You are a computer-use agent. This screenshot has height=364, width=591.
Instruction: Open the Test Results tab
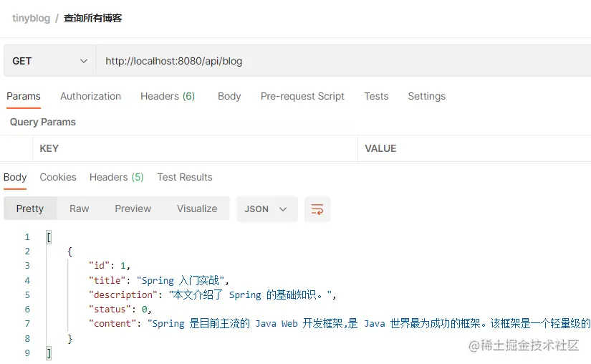[185, 177]
